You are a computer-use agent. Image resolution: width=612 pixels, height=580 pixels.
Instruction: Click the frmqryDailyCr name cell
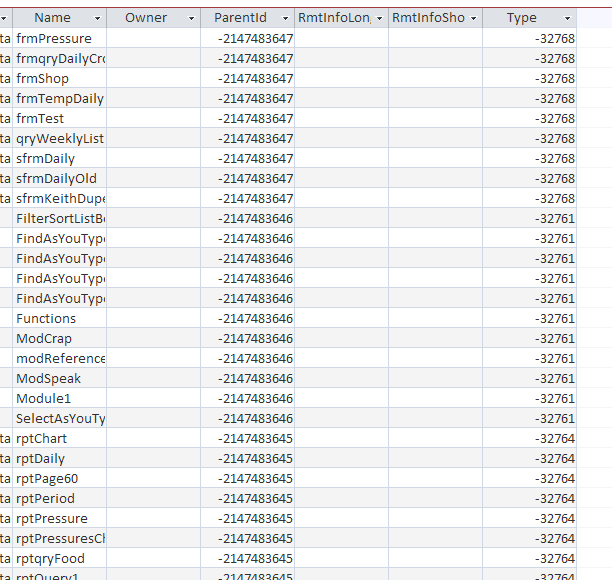pos(60,59)
